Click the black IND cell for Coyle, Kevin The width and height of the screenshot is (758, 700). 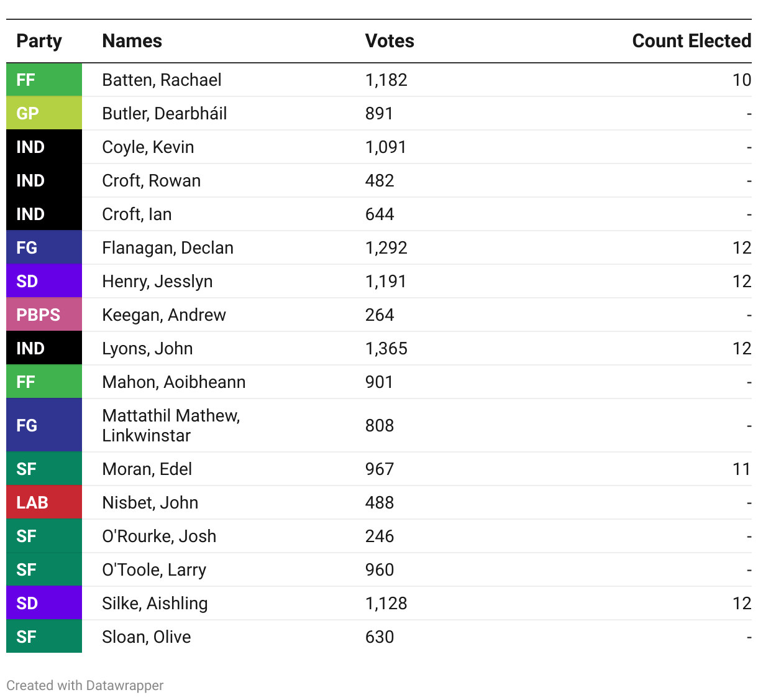44,147
